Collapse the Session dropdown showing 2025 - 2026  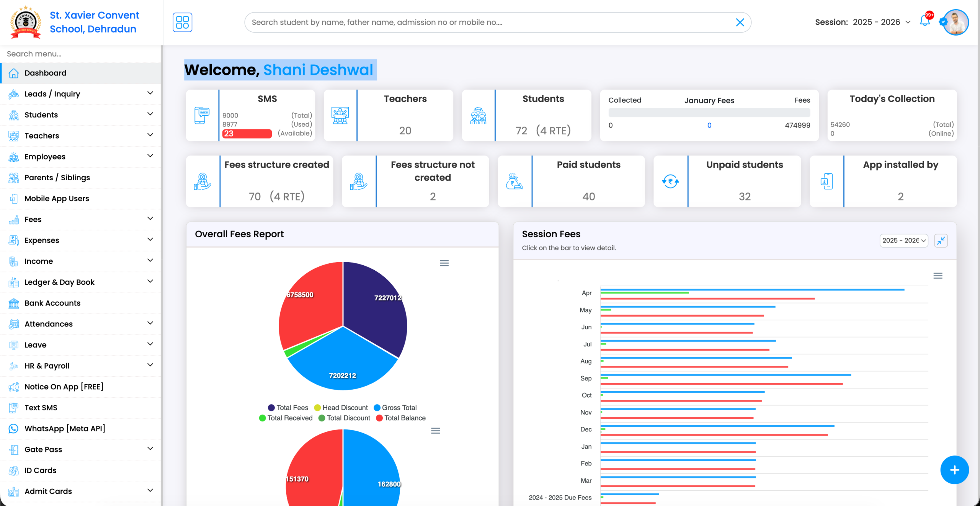pos(908,22)
